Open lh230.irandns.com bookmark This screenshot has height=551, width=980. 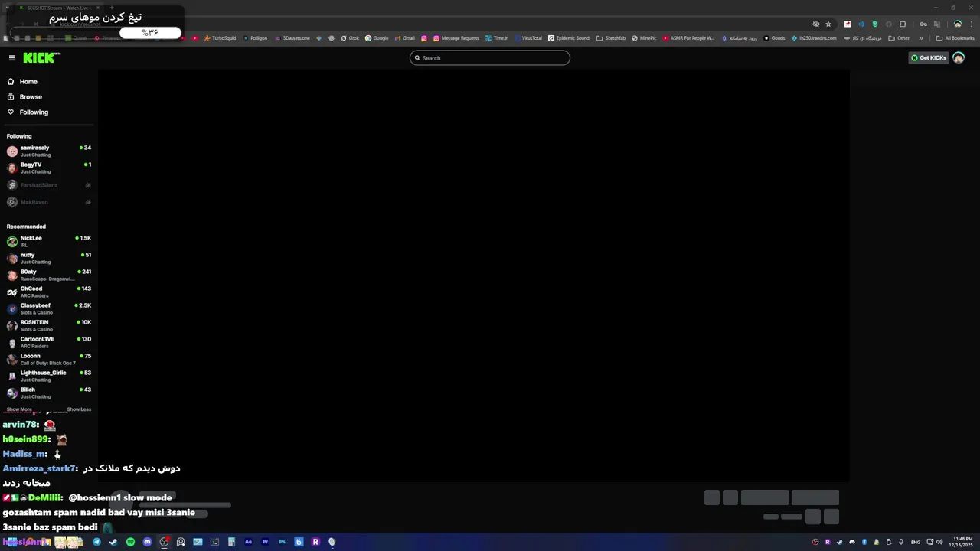pyautogui.click(x=814, y=37)
